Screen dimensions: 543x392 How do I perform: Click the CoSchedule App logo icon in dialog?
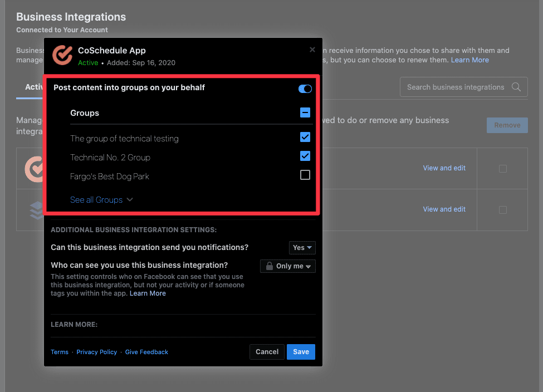pyautogui.click(x=62, y=56)
